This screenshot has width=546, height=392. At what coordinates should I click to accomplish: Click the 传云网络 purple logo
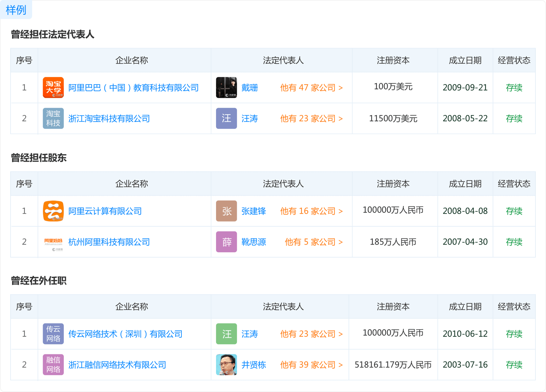point(53,334)
